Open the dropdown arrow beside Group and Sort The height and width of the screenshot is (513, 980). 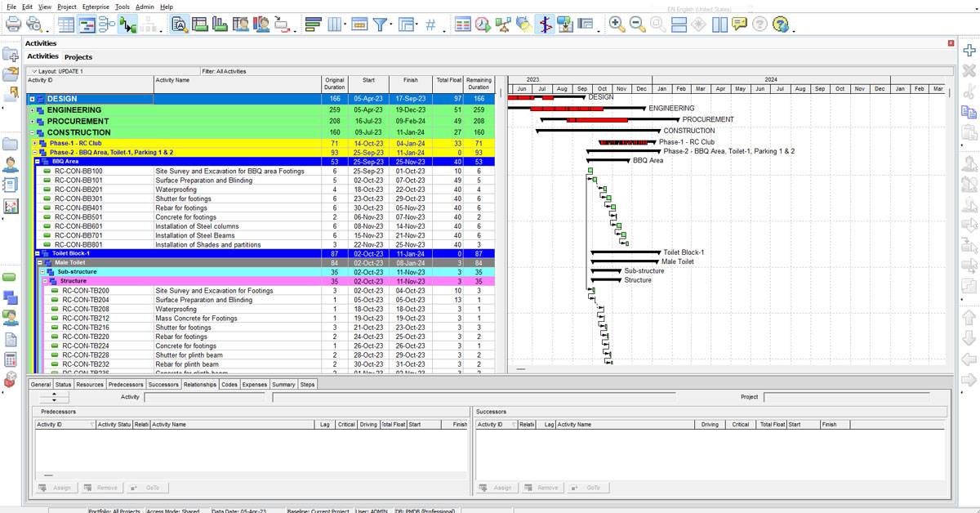point(416,25)
